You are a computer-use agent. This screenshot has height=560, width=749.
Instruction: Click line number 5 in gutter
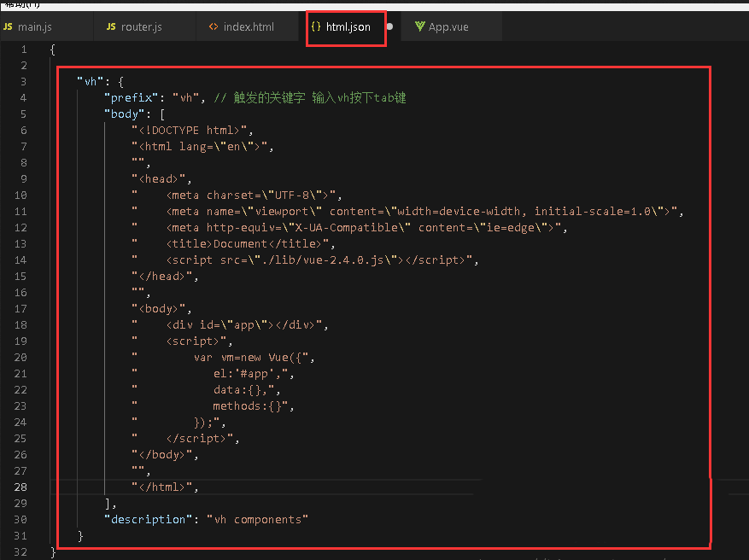[24, 114]
